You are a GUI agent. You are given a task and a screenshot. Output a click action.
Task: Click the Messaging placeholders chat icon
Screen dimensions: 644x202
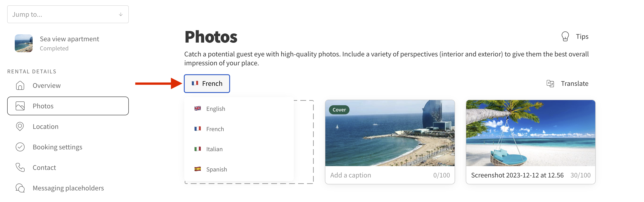click(x=20, y=188)
